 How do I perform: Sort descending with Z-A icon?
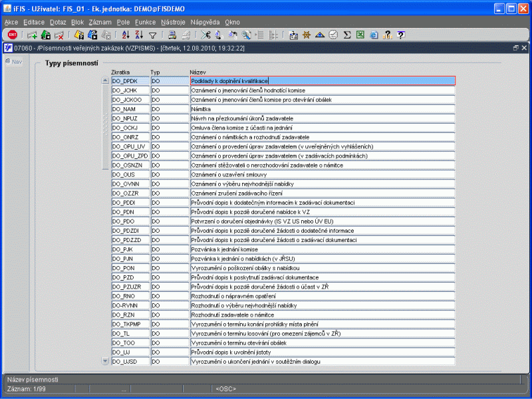point(139,35)
